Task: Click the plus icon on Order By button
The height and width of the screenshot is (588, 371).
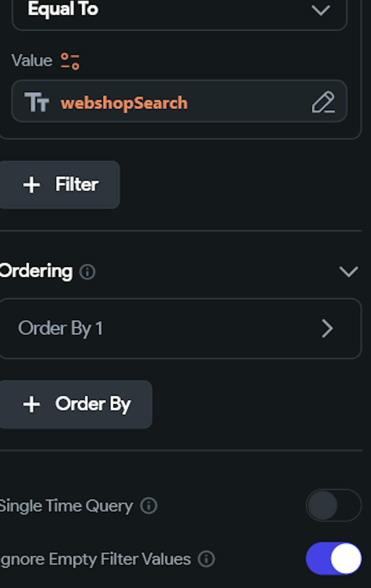Action: [x=32, y=404]
